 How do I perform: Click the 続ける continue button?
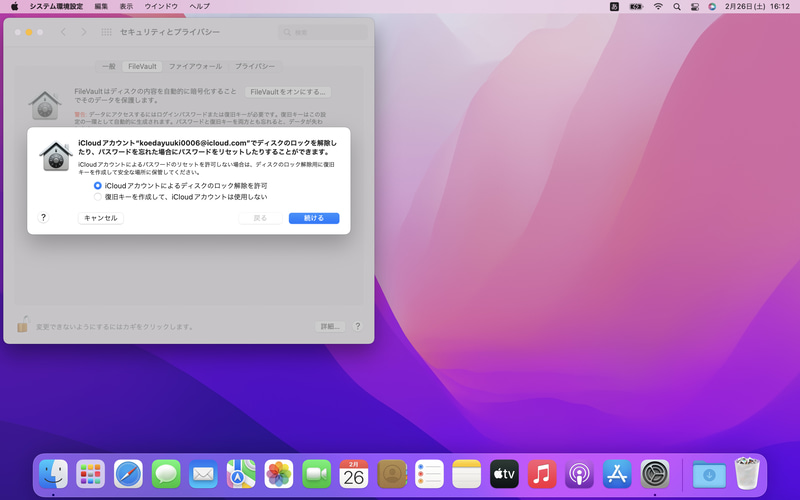pos(314,218)
